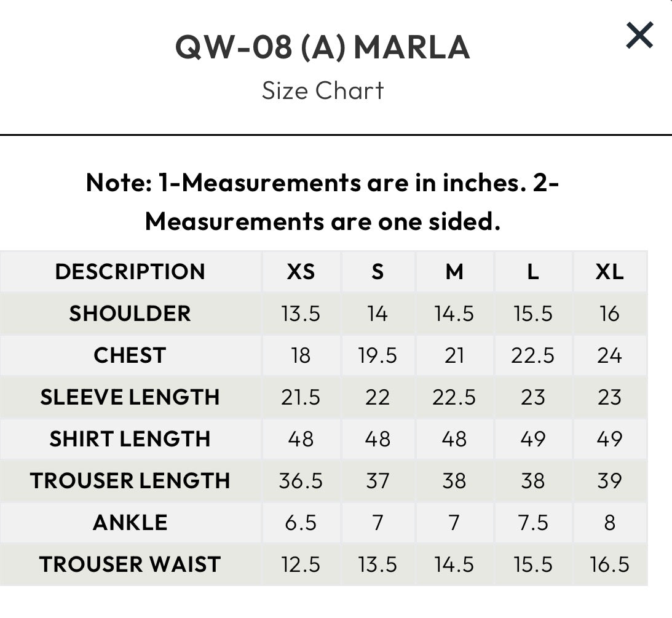This screenshot has height=618, width=672.
Task: Click the QW-08 (A) MARLA title
Action: [x=323, y=48]
